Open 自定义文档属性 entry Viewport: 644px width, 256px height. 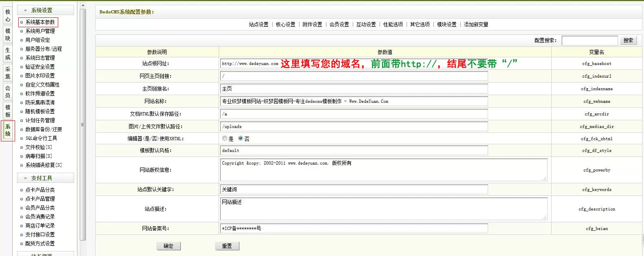pos(42,85)
